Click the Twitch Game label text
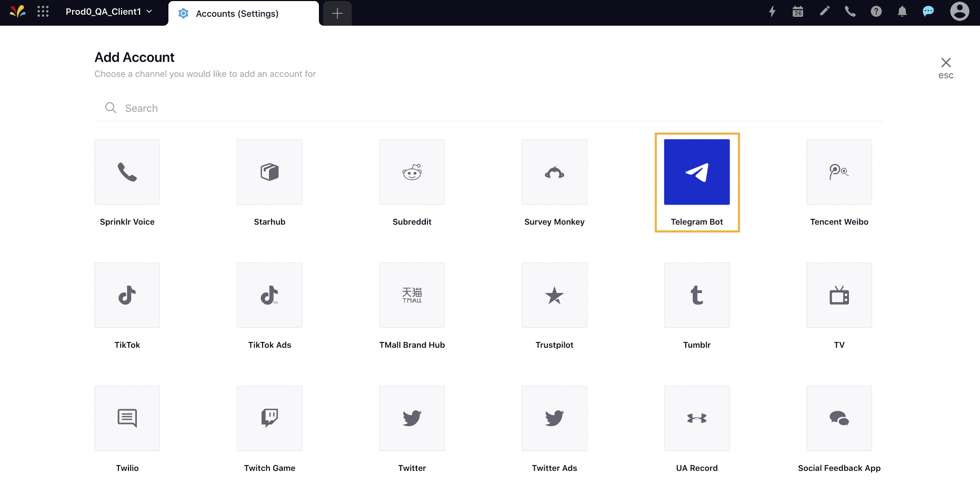980x485 pixels. (x=269, y=468)
